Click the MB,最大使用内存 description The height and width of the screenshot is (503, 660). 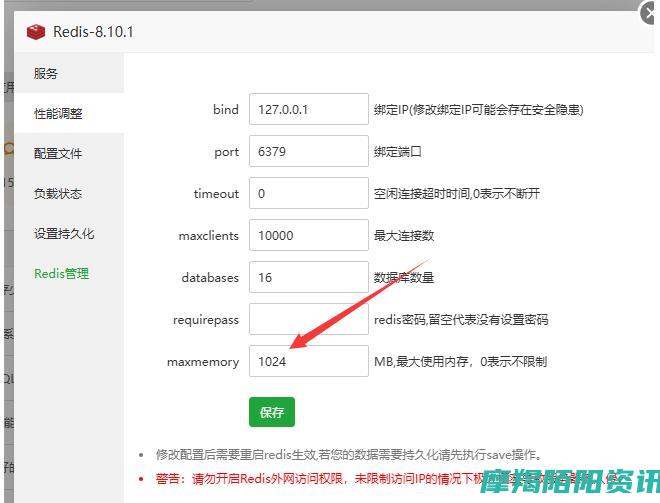point(460,362)
